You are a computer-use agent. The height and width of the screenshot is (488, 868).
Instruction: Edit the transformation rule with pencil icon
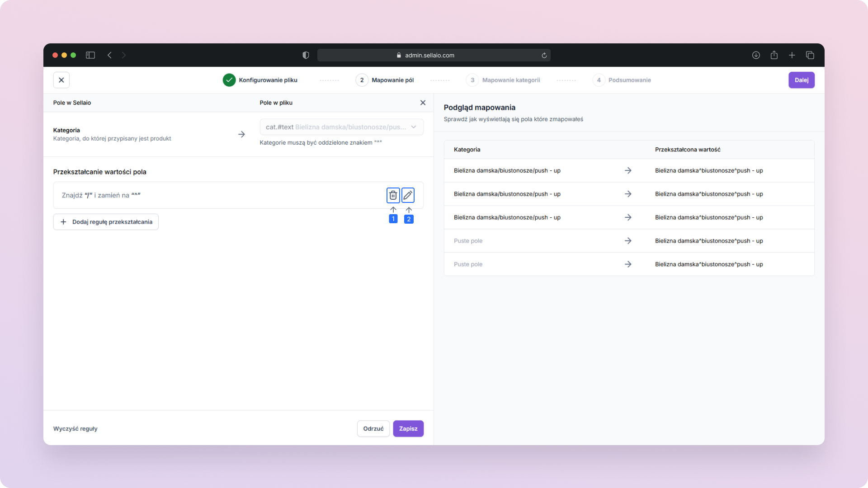coord(408,195)
